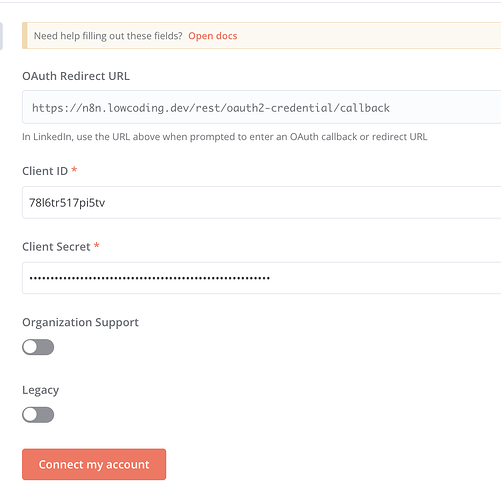Click the orange accent stripe on the help banner
501x499 pixels.
point(25,36)
